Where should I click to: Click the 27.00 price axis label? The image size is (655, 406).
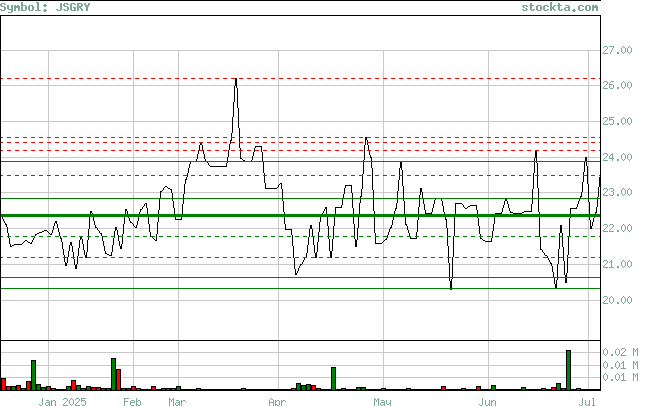pyautogui.click(x=617, y=50)
